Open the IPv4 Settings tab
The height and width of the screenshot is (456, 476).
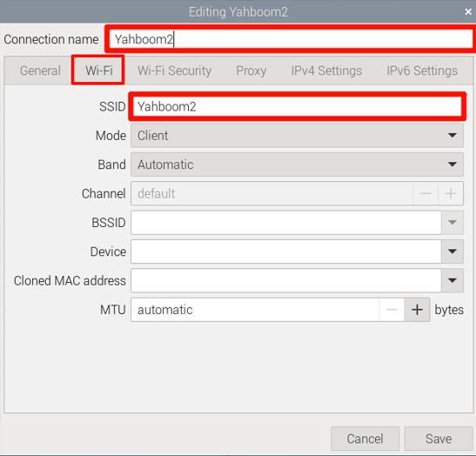[326, 70]
